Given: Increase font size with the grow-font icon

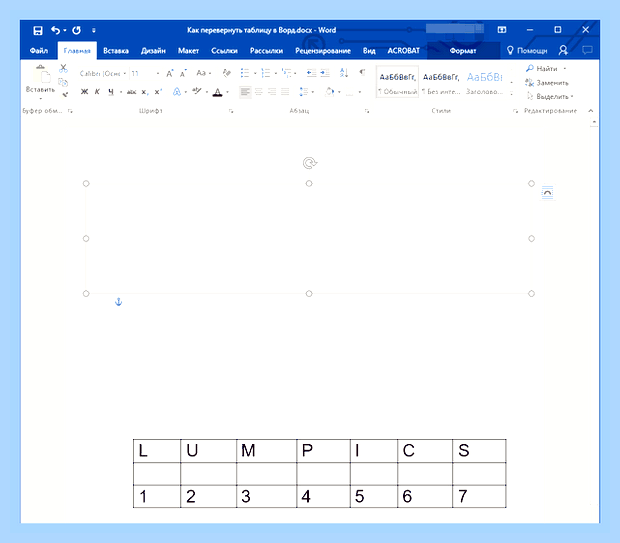Looking at the screenshot, I should [170, 73].
